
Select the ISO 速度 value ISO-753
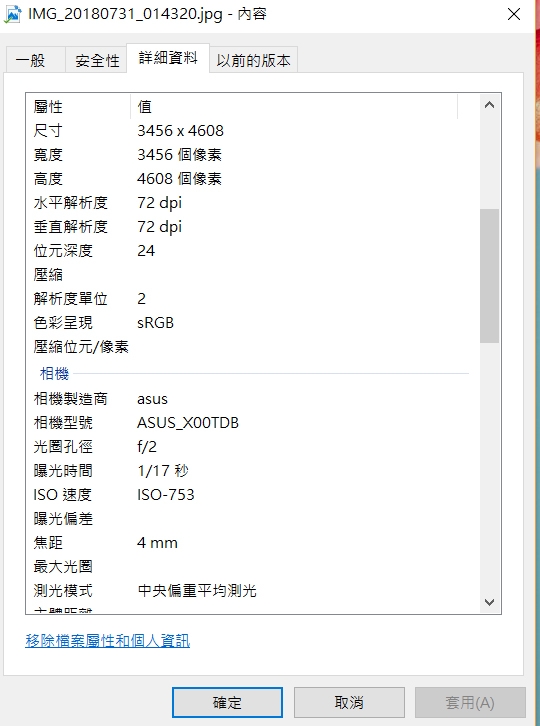pyautogui.click(x=166, y=495)
